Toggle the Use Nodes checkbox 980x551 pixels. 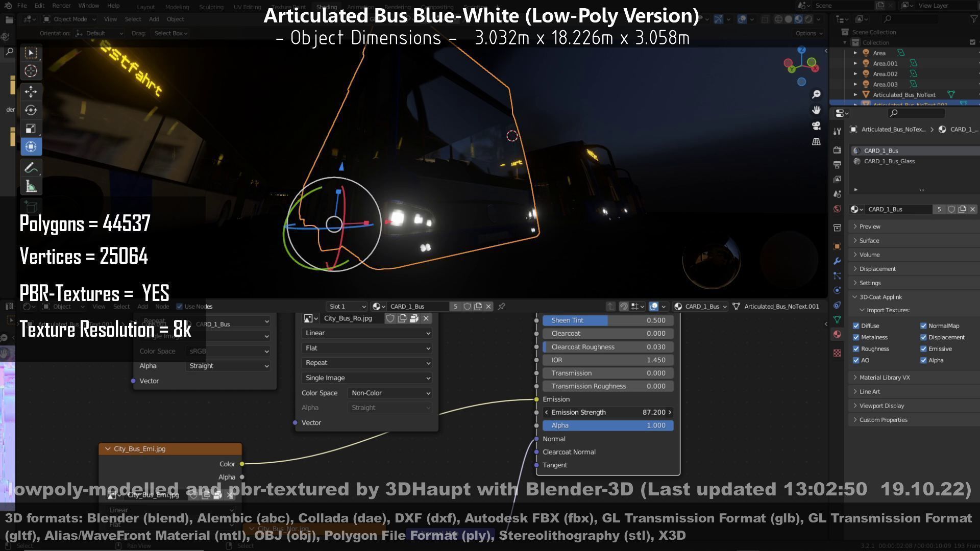coord(179,307)
